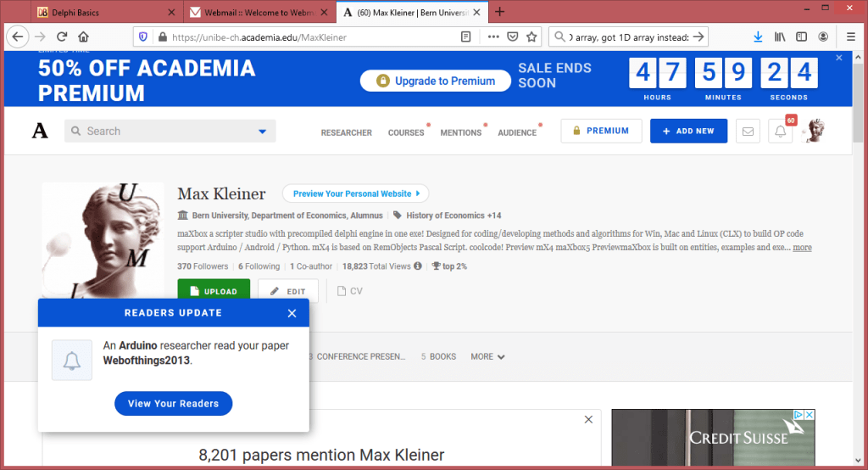
Task: Click the green UPLOAD button
Action: click(214, 291)
